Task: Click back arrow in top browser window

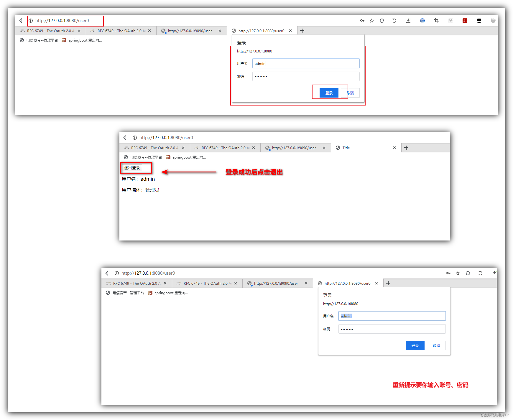Action: coord(21,21)
